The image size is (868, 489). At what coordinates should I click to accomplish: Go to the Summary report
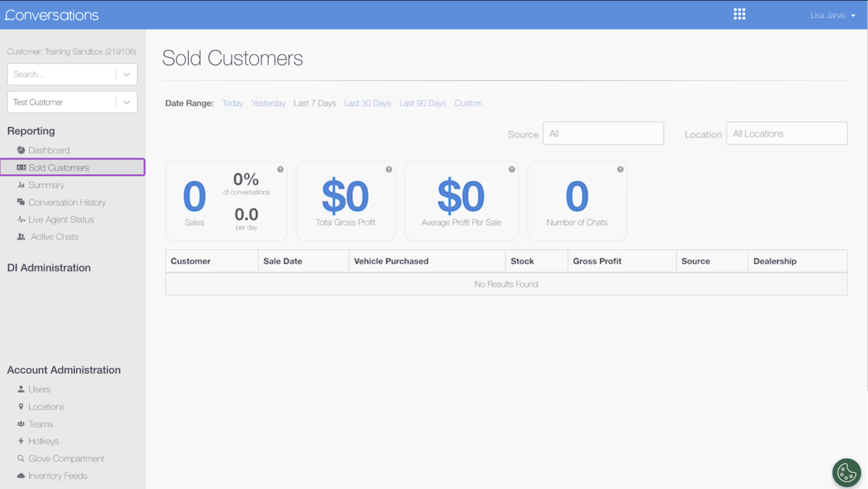[46, 185]
